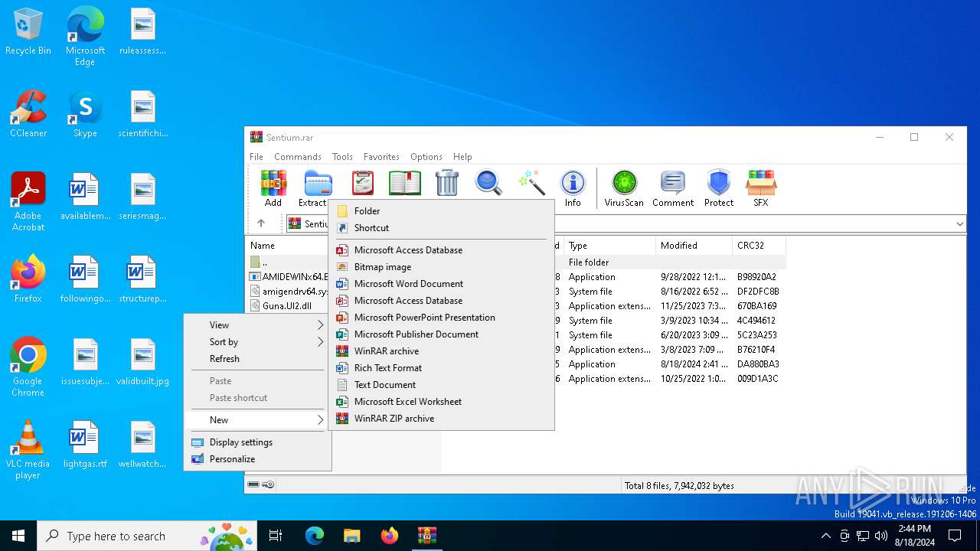The height and width of the screenshot is (551, 980).
Task: Show hidden system tray icons chevron
Action: point(825,536)
